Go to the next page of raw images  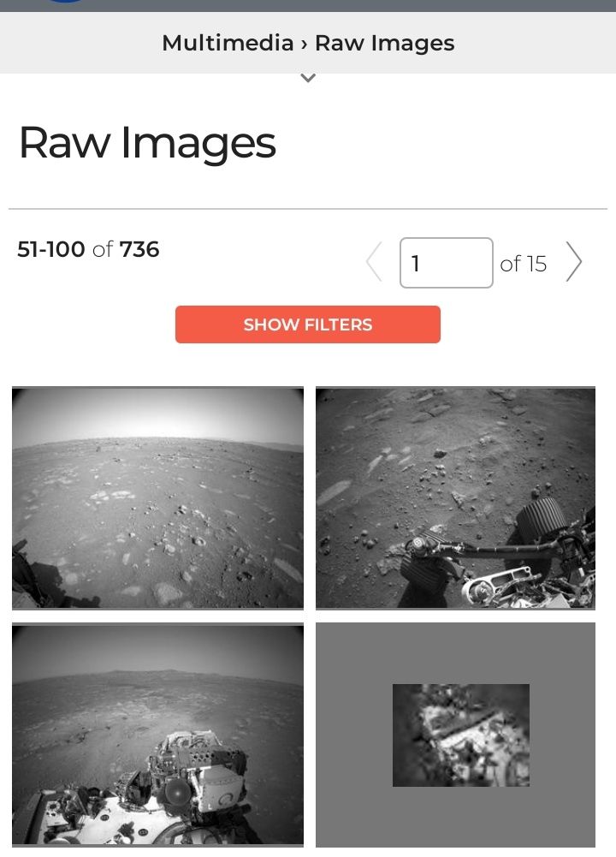574,262
